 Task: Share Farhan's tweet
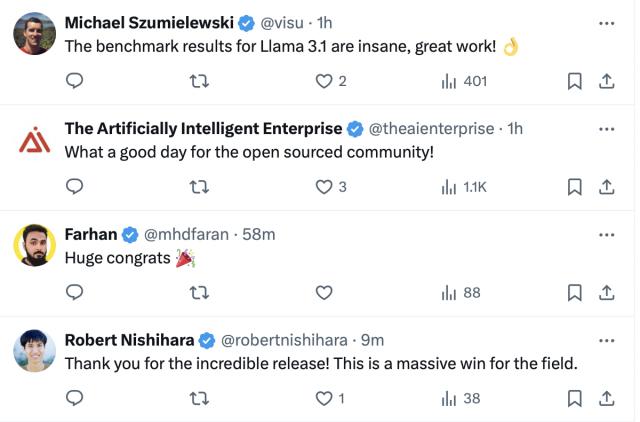(606, 293)
